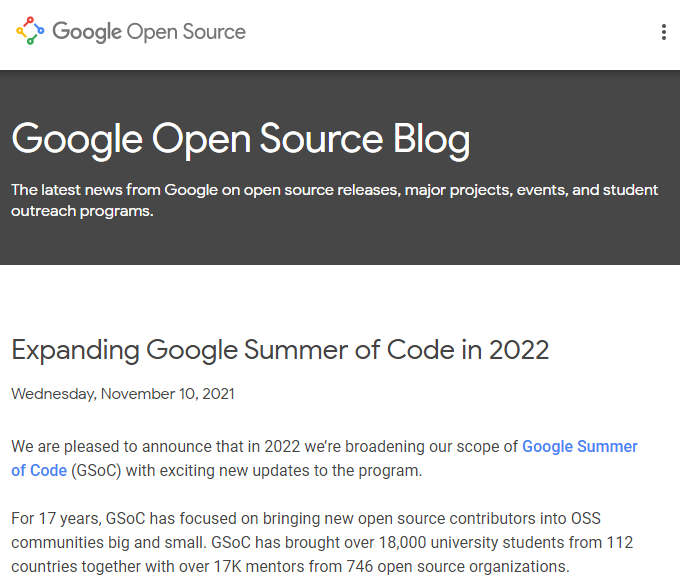
Task: Click the blog tagline starting "The latest news from Google"
Action: pos(334,190)
